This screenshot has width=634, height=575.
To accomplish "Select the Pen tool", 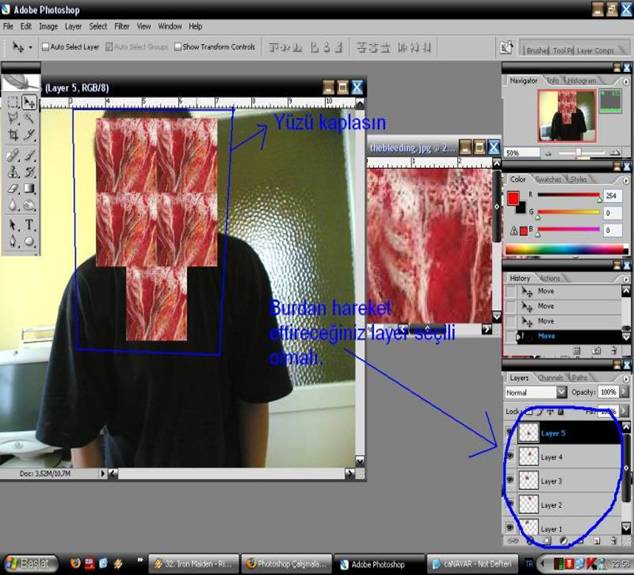I will pyautogui.click(x=13, y=241).
